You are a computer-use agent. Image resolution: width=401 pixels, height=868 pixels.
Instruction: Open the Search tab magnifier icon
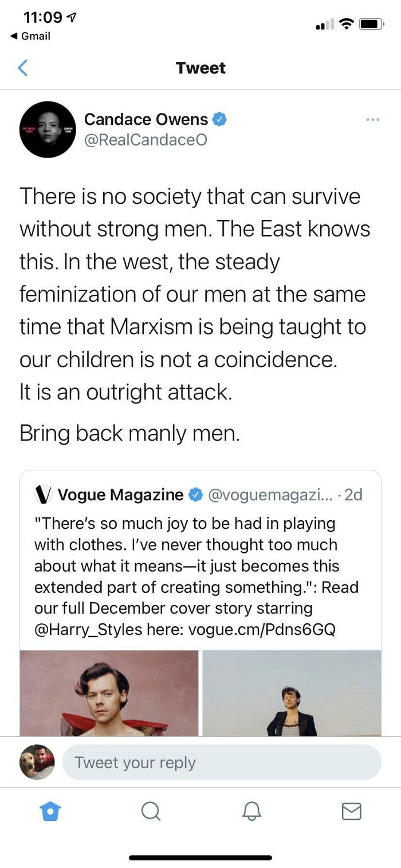(151, 811)
